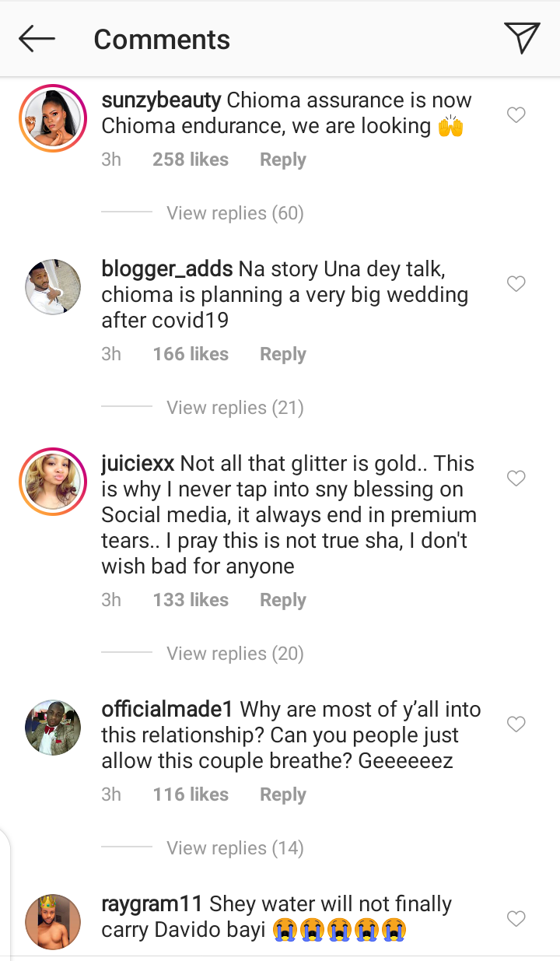
Task: Tap the heart beside raygram11's comment
Action: tap(516, 919)
